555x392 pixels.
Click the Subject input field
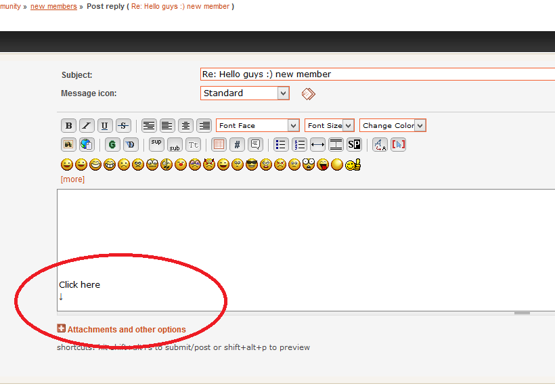[x=376, y=74]
